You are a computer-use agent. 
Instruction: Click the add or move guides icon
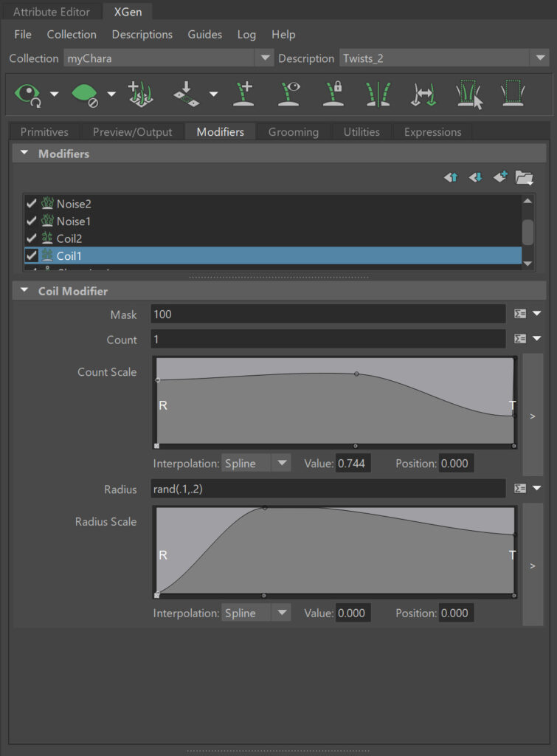(x=243, y=94)
